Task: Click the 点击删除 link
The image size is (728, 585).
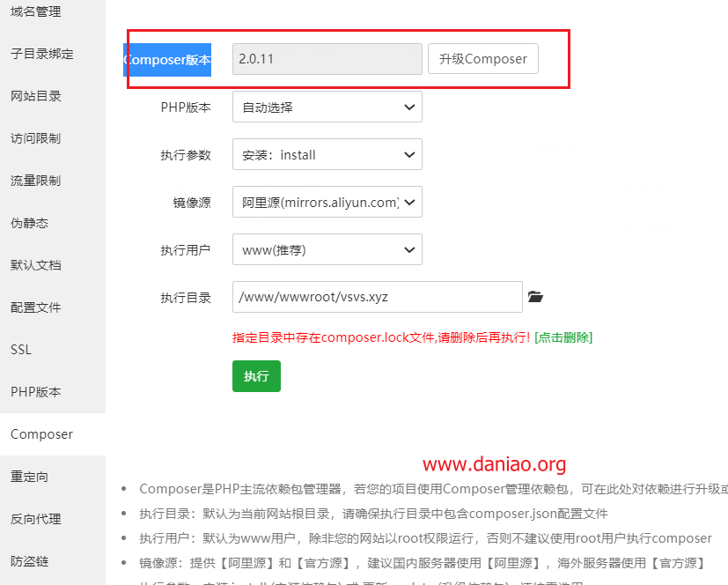Action: tap(563, 337)
